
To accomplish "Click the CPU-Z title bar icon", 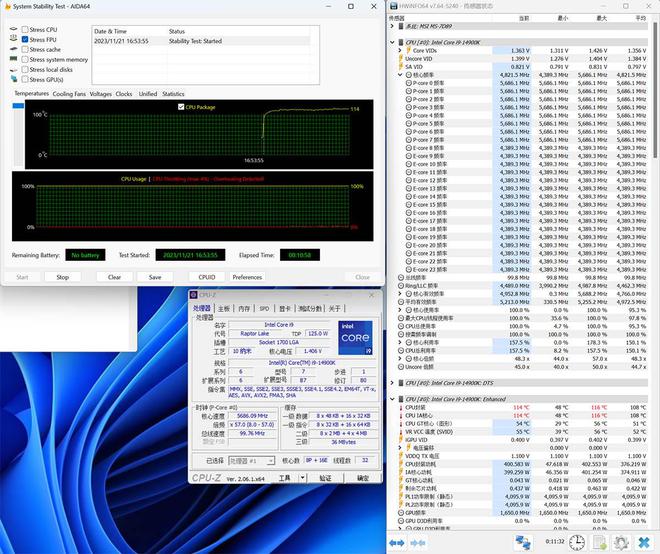I will click(194, 295).
